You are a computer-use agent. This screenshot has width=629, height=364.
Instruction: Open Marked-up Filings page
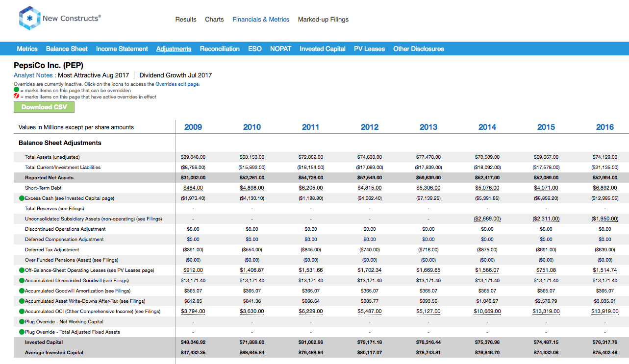click(x=323, y=20)
